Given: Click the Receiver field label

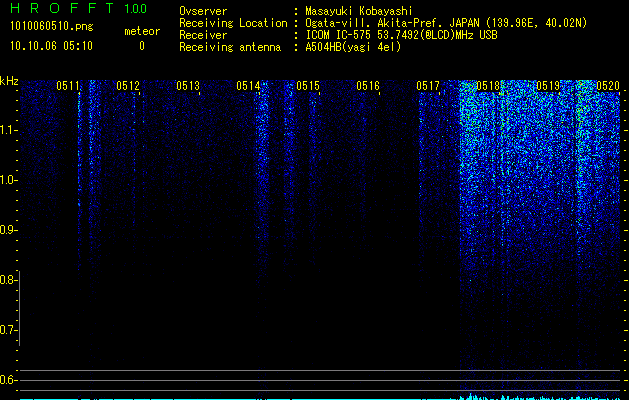Looking at the screenshot, I should [203, 35].
